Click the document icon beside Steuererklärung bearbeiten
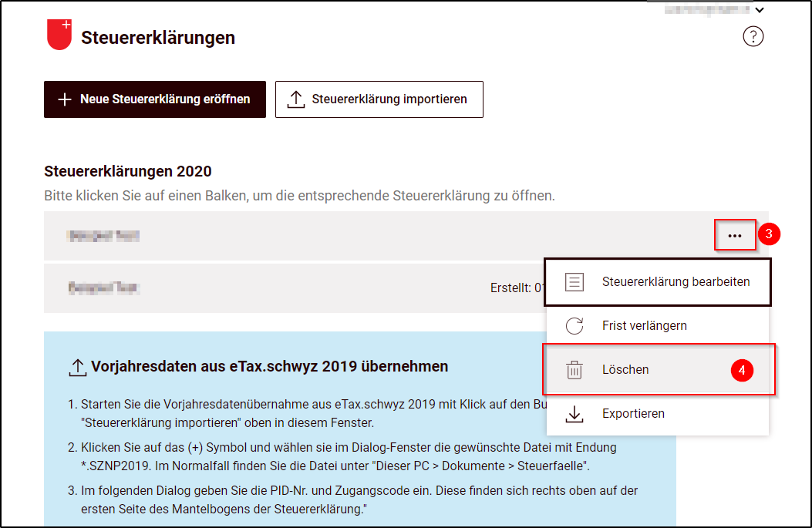 574,282
